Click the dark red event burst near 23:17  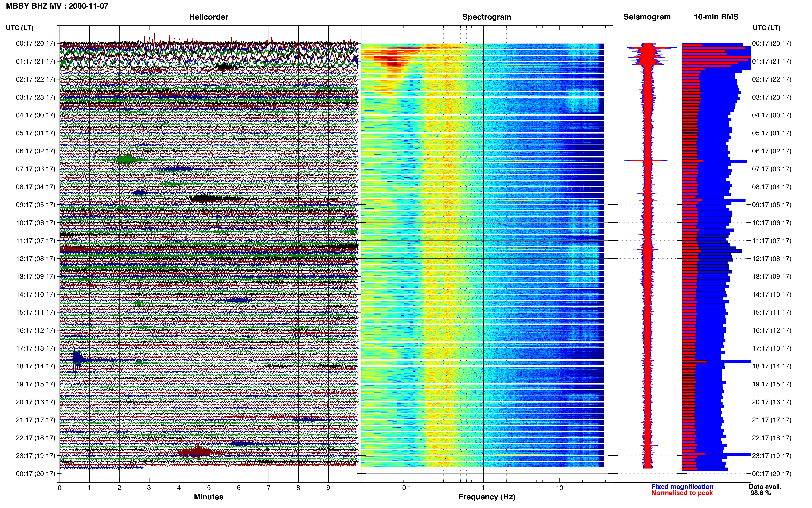[x=198, y=452]
